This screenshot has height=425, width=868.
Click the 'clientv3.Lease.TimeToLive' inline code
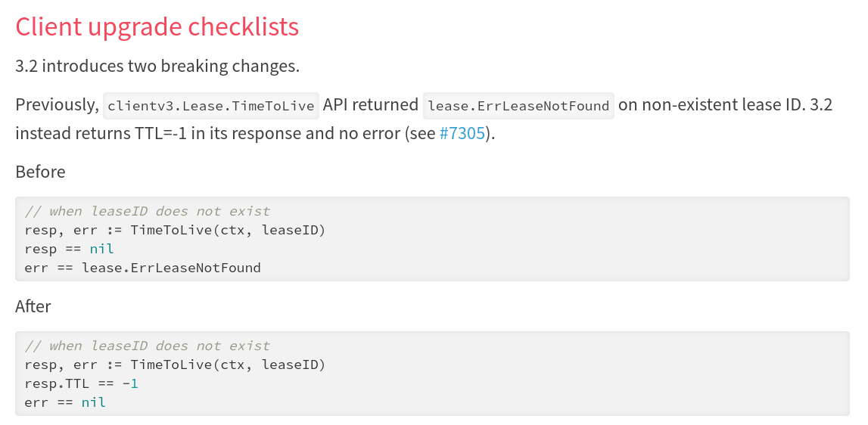point(211,106)
